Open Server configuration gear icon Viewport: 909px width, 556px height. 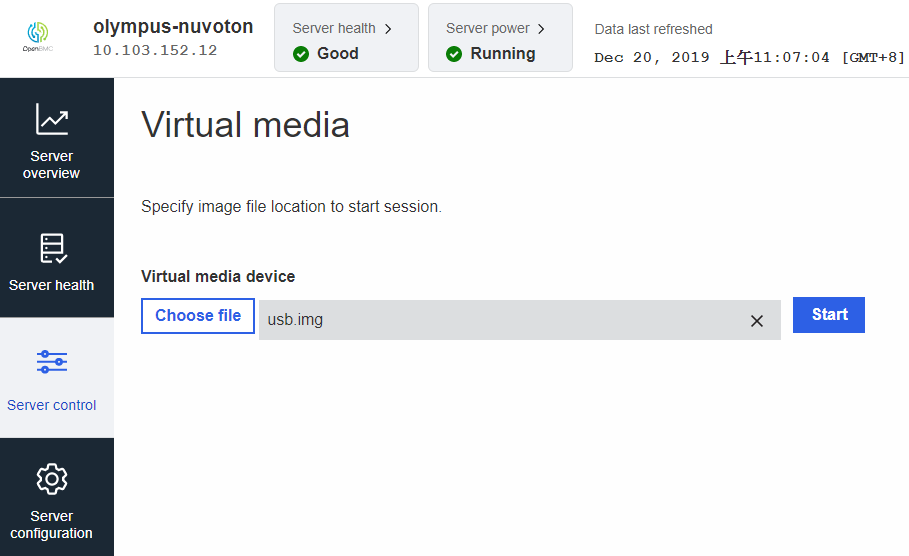point(52,479)
